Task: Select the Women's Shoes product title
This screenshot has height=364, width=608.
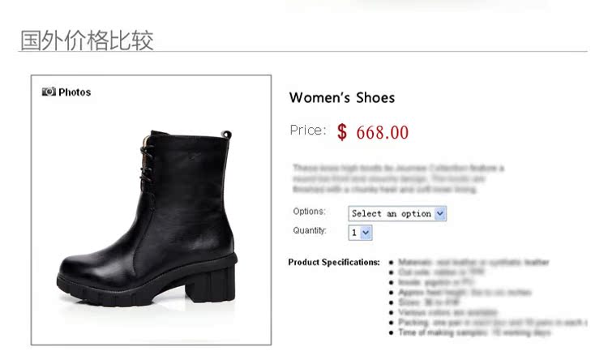Action: coord(342,97)
